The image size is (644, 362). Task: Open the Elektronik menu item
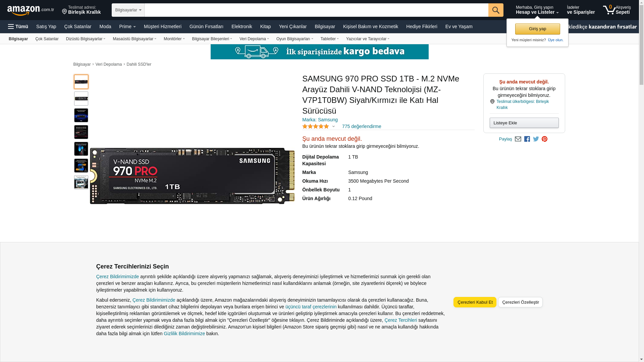tap(241, 26)
